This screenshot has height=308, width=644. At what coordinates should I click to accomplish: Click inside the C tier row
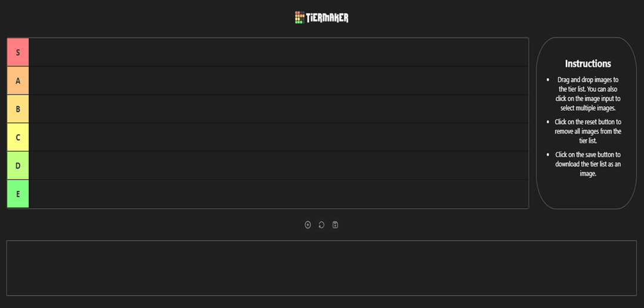tap(278, 137)
